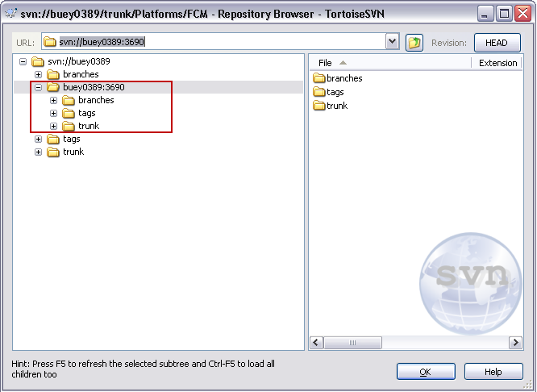The height and width of the screenshot is (392, 537).
Task: Click the go-up-one-folder icon
Action: [x=414, y=43]
